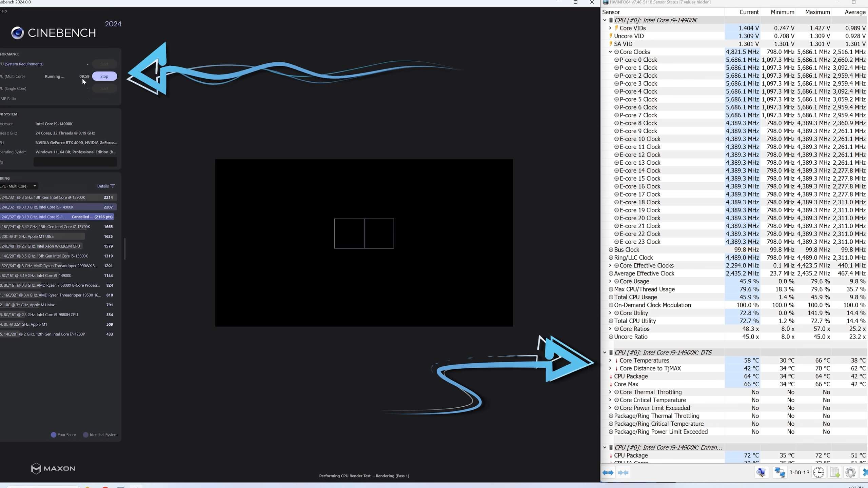Image resolution: width=868 pixels, height=488 pixels.
Task: Open the Help menu in Cinebench
Action: point(3,11)
